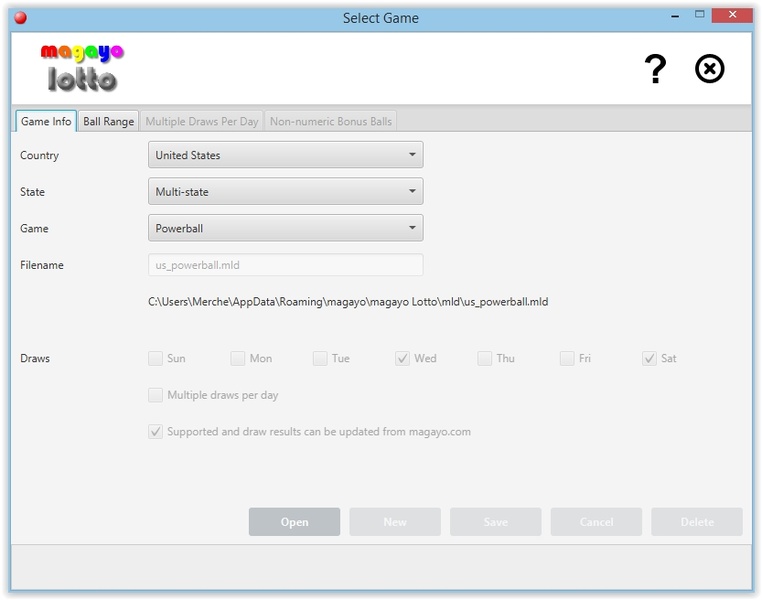Click the State label
The height and width of the screenshot is (600, 762).
pyautogui.click(x=32, y=192)
